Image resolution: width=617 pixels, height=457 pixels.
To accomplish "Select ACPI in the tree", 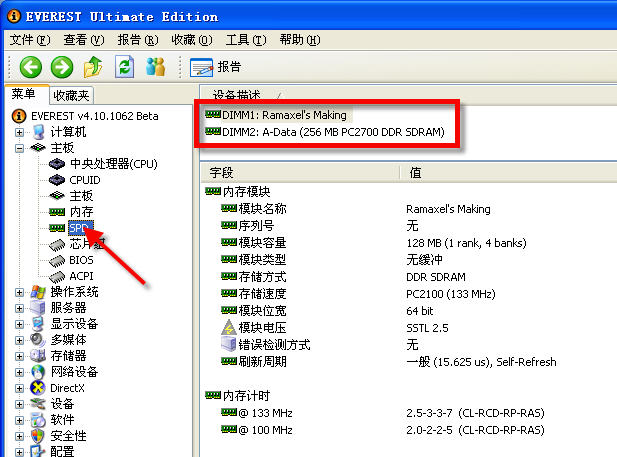I will coord(81,276).
